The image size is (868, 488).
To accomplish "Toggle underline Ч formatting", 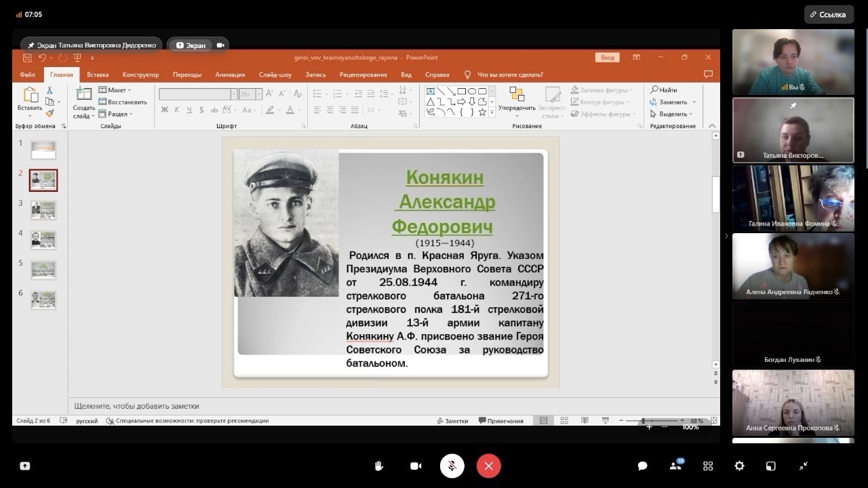I will tap(189, 110).
